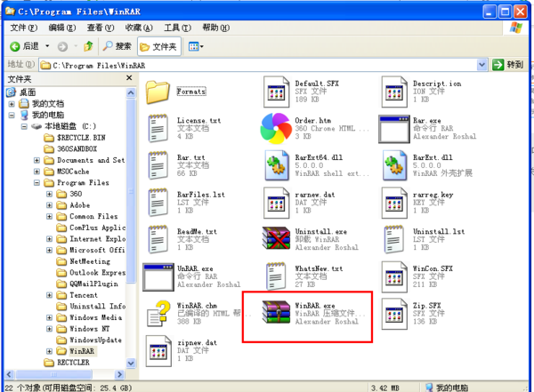Select the UnRAR.exe icon
The image size is (534, 392).
[158, 276]
